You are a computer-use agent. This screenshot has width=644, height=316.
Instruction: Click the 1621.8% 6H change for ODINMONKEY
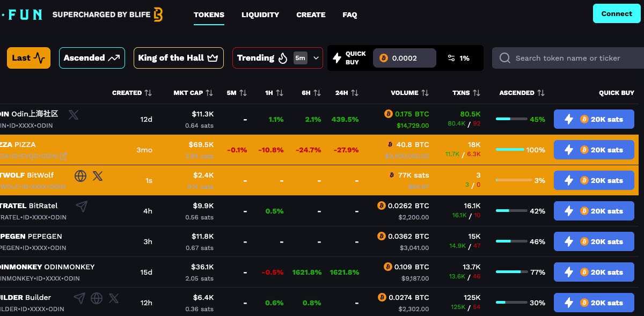pos(307,272)
